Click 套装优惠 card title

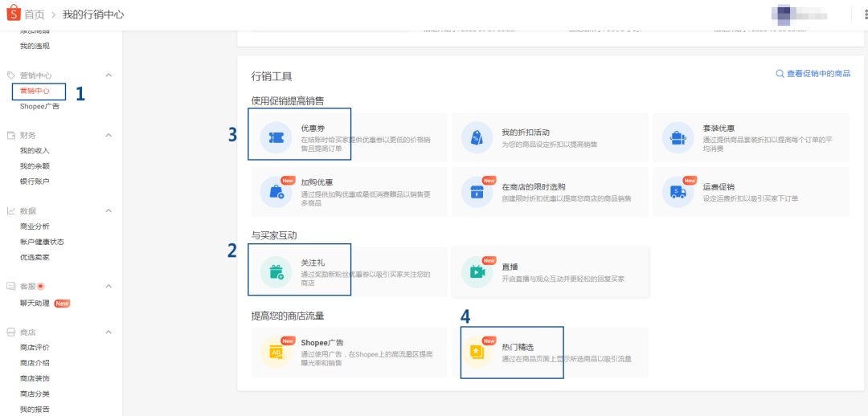719,128
